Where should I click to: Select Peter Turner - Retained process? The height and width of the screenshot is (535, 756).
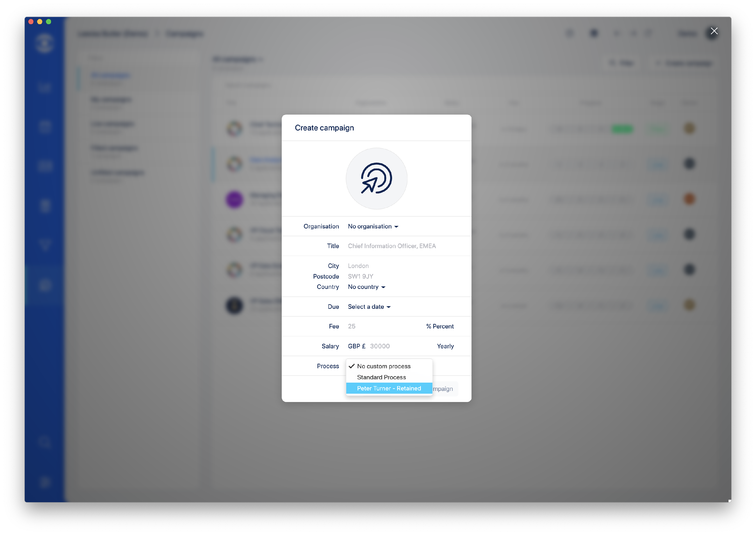(389, 388)
